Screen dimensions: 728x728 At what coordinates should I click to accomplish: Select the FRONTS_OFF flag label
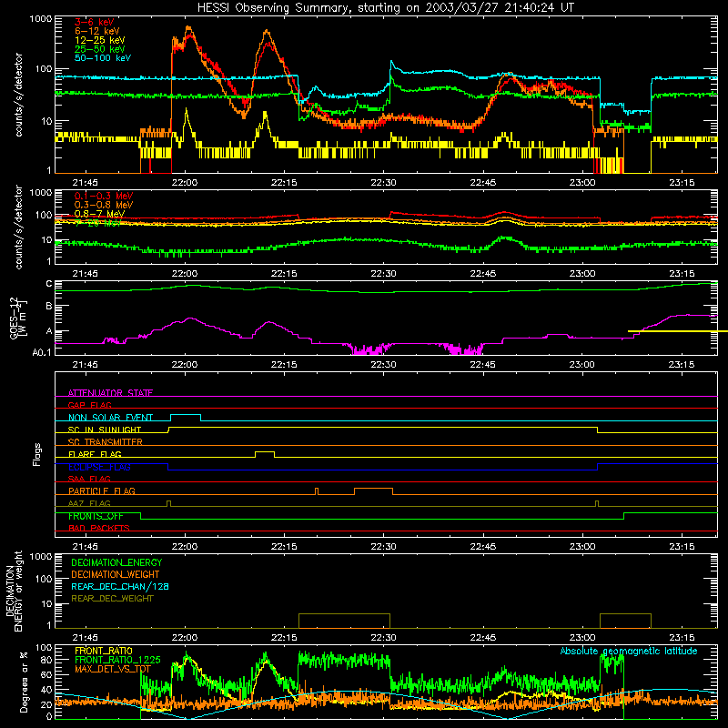pos(96,516)
